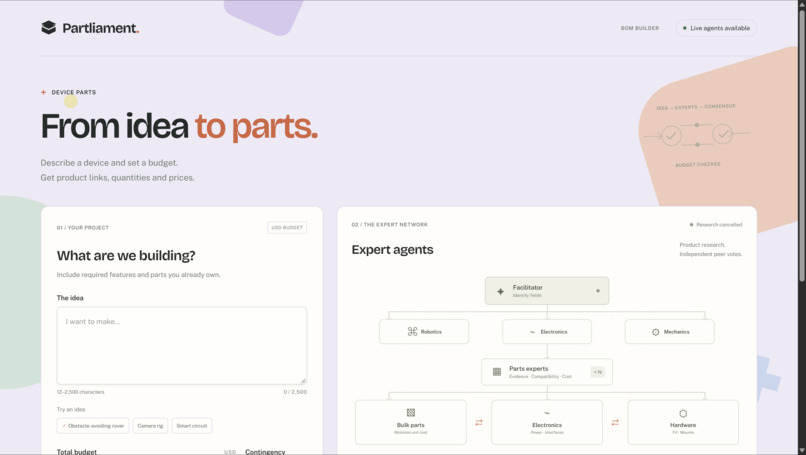Click the Live agents available pill
The image size is (806, 455).
coord(716,28)
